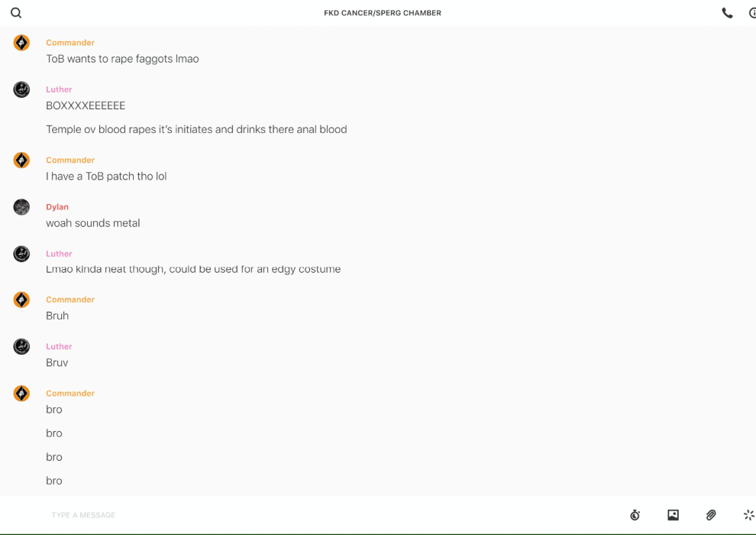Image resolution: width=756 pixels, height=535 pixels.
Task: Select the 'I have a ToB patch' message
Action: click(106, 177)
